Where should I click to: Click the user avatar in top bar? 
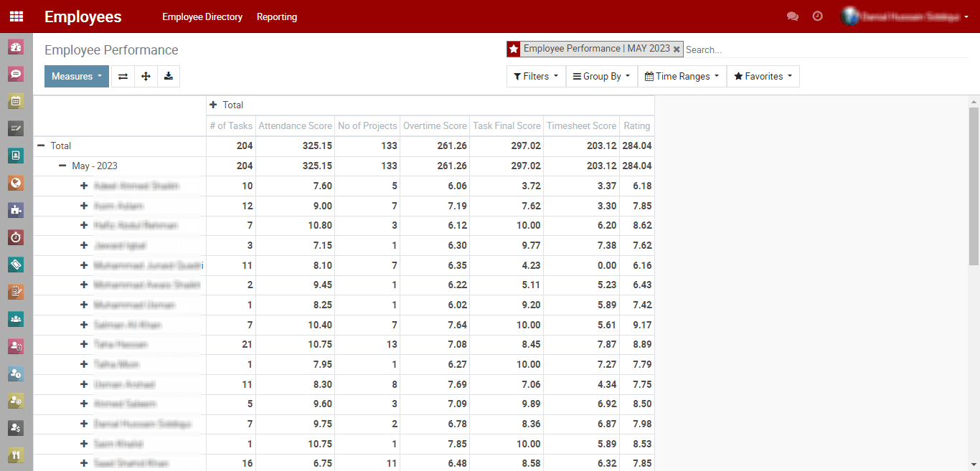click(849, 16)
